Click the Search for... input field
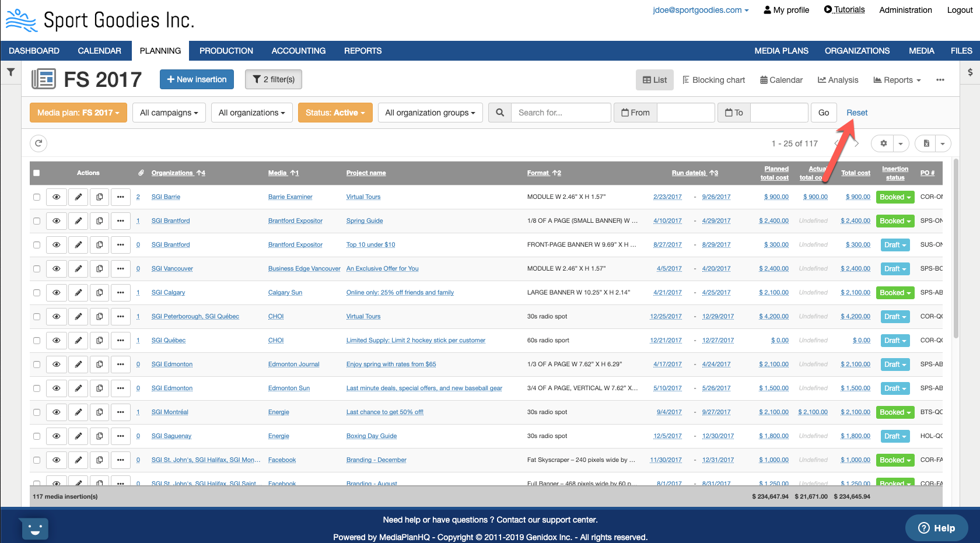The height and width of the screenshot is (543, 980). (561, 113)
